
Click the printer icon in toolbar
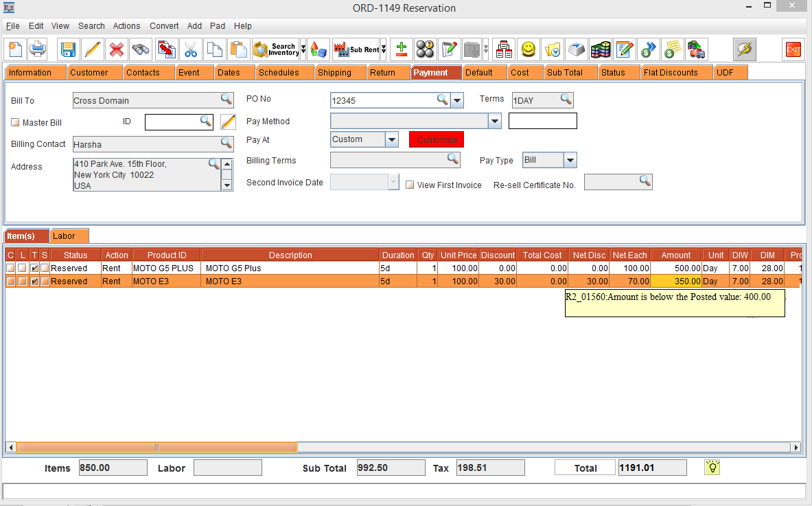(37, 49)
